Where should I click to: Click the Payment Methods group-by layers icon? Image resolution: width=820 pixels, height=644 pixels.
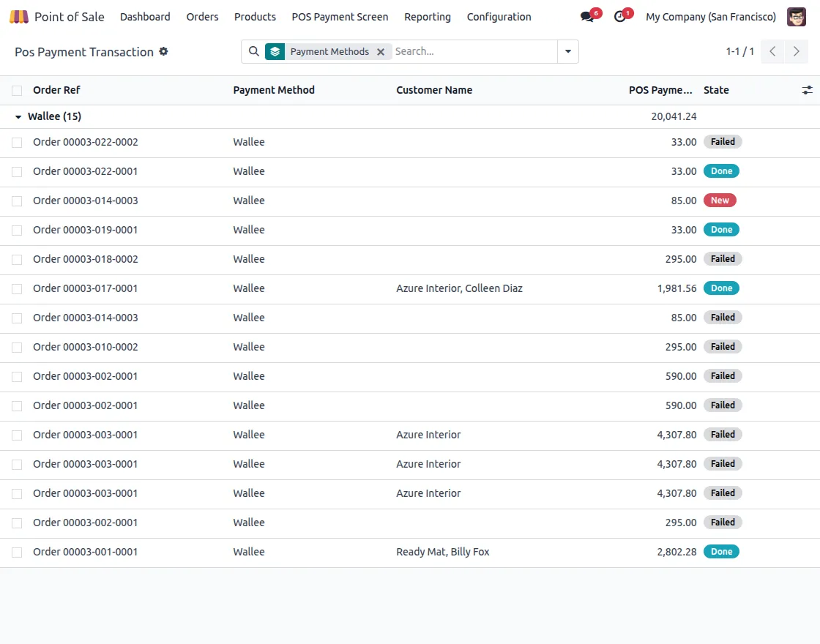coord(275,51)
